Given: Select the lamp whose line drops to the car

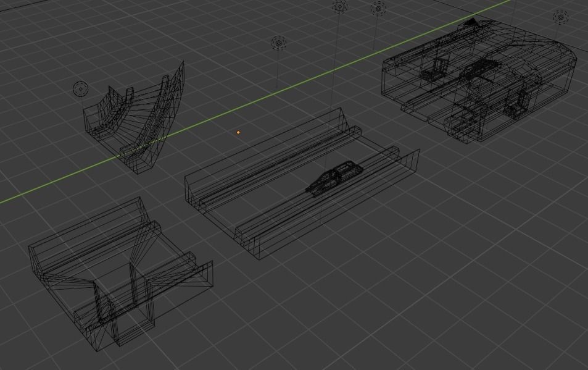Looking at the screenshot, I should tap(340, 6).
